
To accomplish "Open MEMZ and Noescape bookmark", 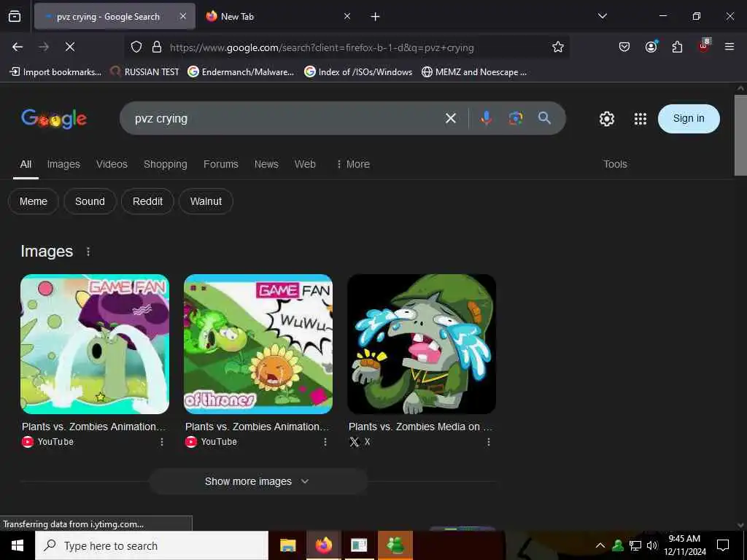I will 474,72.
